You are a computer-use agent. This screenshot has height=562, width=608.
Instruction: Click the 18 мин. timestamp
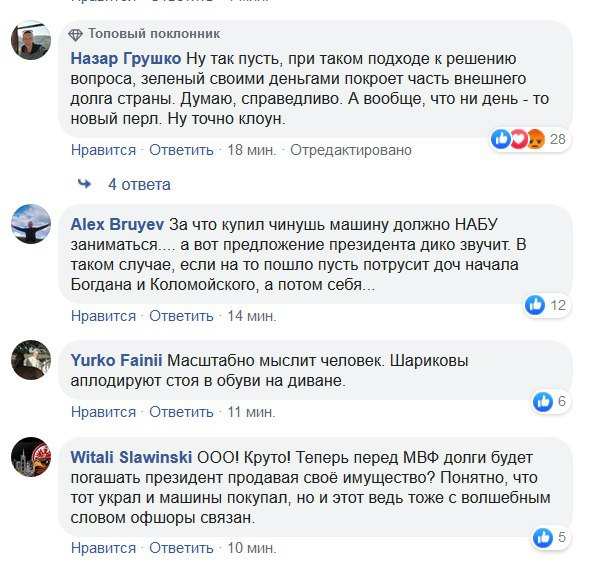[251, 150]
